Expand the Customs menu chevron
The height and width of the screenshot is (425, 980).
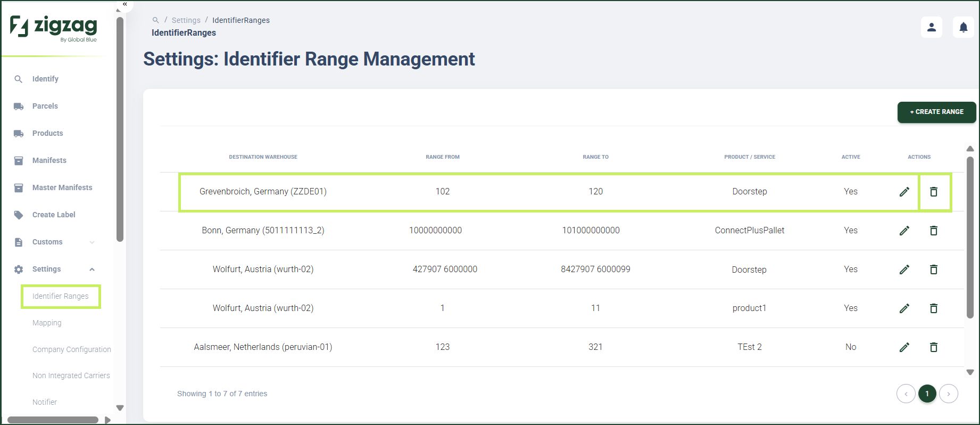point(92,242)
